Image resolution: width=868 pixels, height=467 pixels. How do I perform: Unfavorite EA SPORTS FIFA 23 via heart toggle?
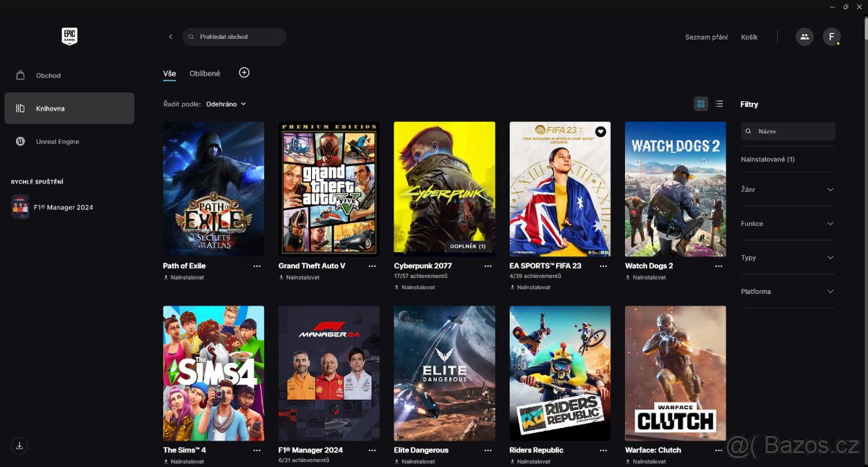600,132
